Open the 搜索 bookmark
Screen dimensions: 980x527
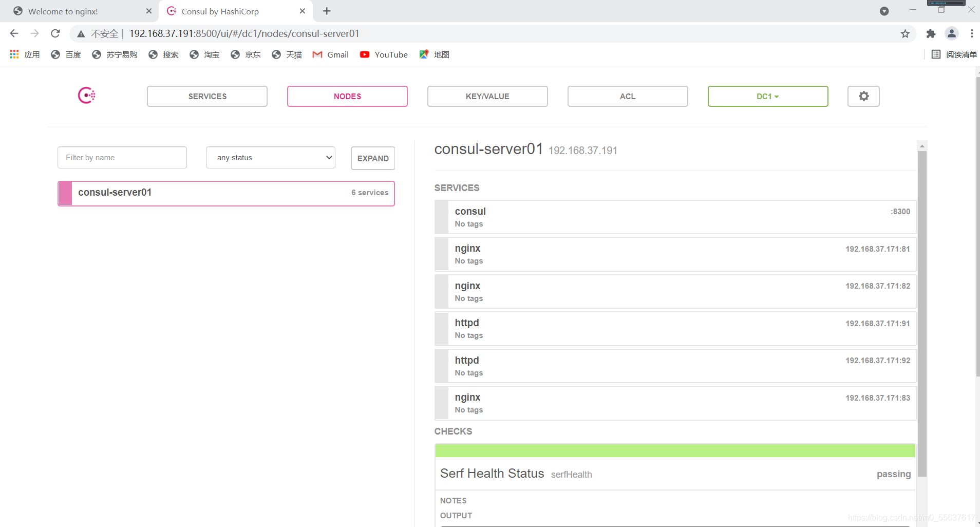pyautogui.click(x=163, y=54)
